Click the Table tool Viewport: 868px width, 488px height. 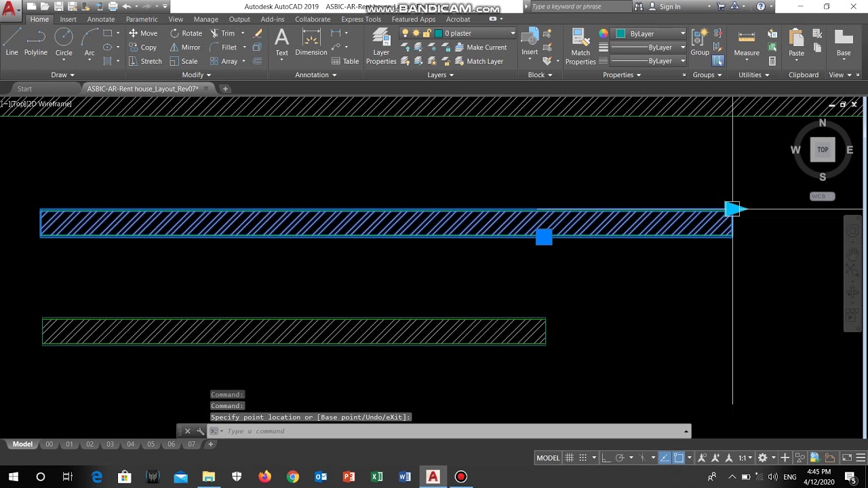tap(345, 61)
